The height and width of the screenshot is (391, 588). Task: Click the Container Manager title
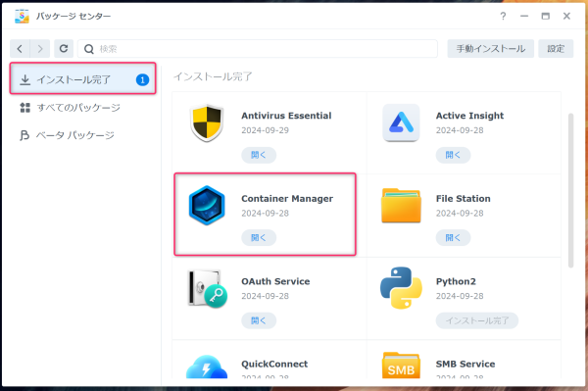click(x=287, y=199)
